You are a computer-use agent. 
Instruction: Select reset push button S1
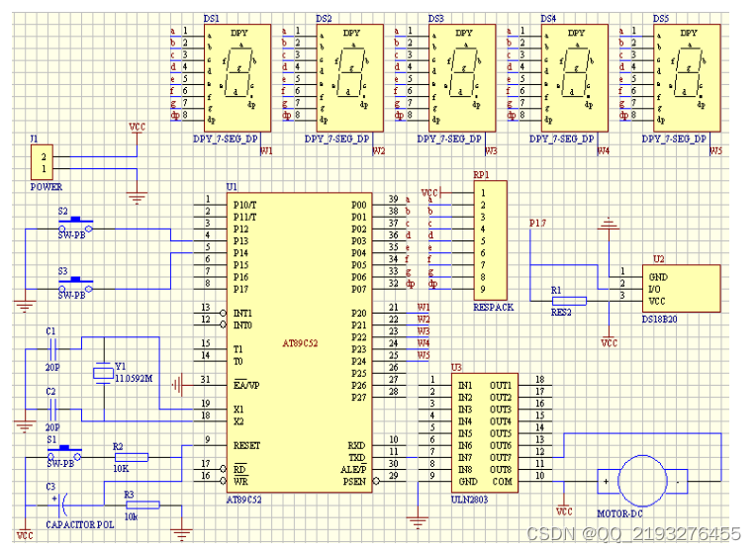pos(64,454)
